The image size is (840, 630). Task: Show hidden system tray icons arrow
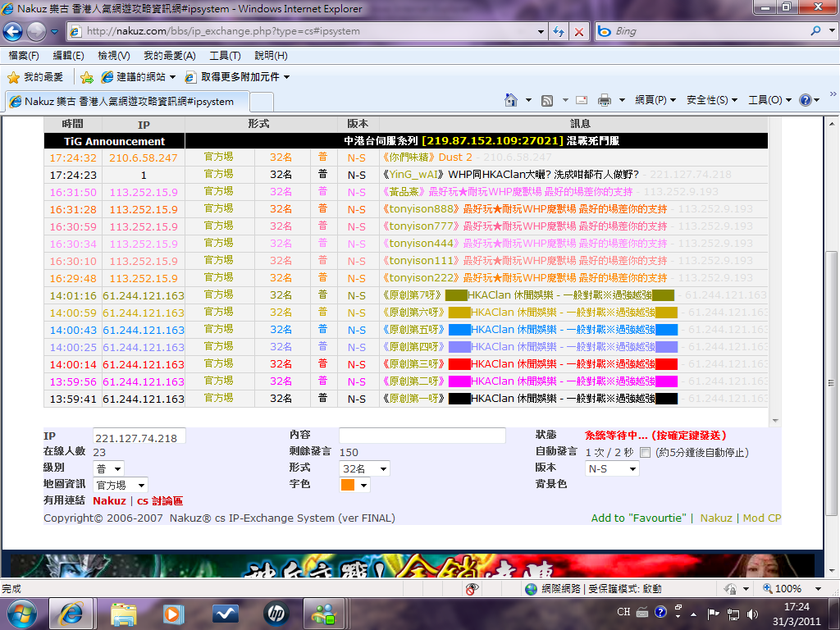(x=694, y=614)
